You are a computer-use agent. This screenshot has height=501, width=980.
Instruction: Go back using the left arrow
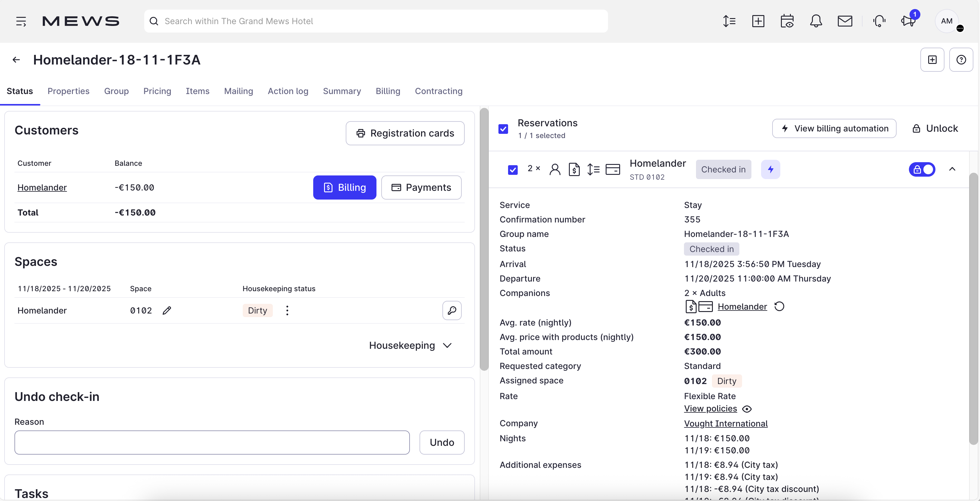pyautogui.click(x=16, y=60)
